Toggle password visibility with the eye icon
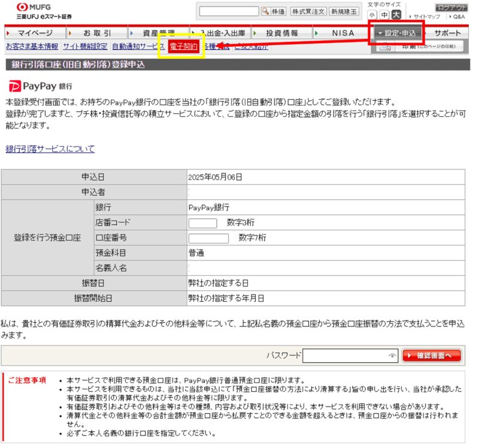479x448 pixels. point(392,355)
